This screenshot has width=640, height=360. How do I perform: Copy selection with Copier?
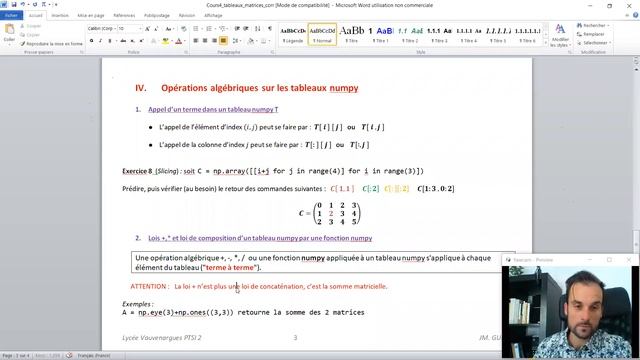[30, 35]
